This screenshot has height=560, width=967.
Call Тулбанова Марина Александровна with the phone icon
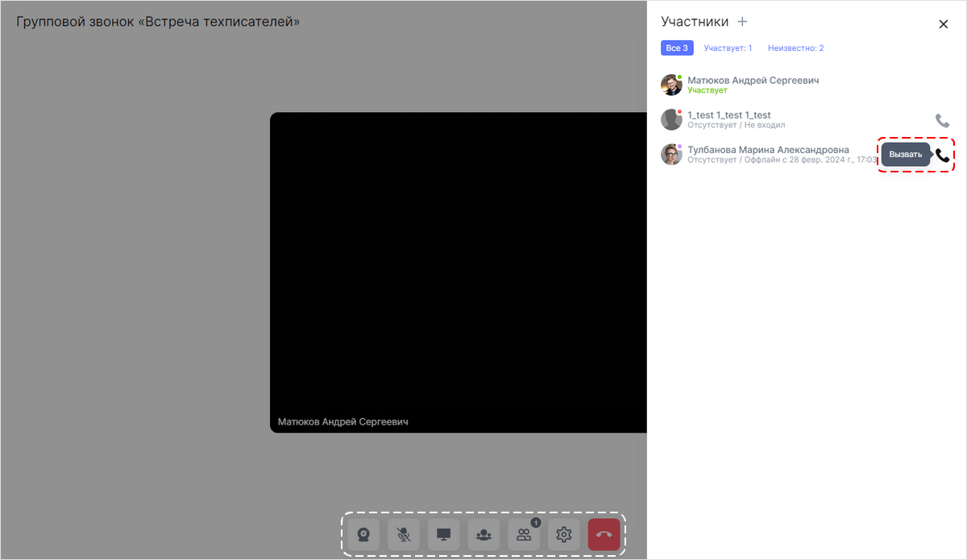coord(942,156)
